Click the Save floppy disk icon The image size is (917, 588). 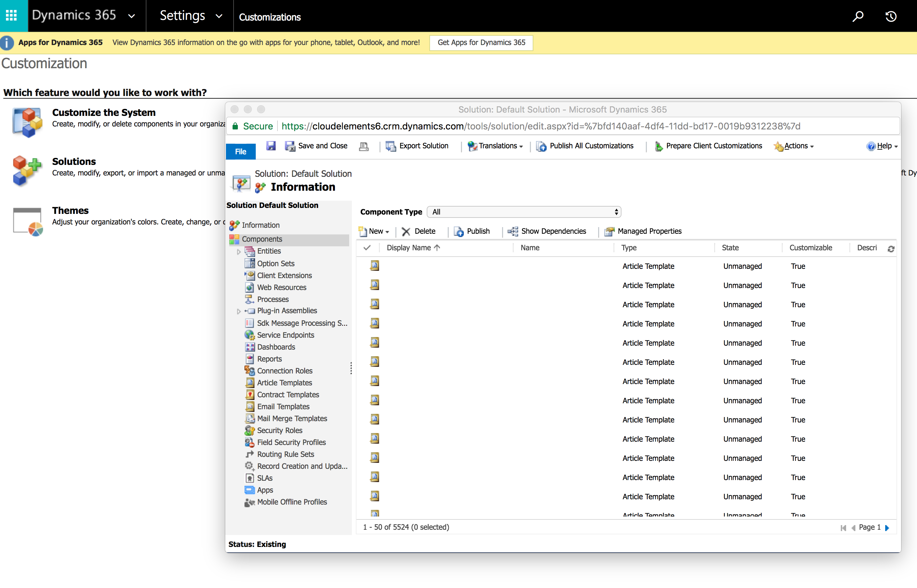click(x=271, y=146)
